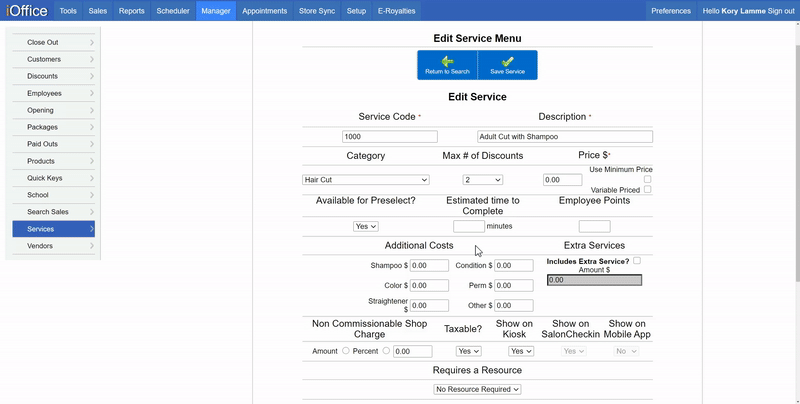Viewport: 800px width, 404px height.
Task: Open Search Sales in the sidebar
Action: [54, 212]
